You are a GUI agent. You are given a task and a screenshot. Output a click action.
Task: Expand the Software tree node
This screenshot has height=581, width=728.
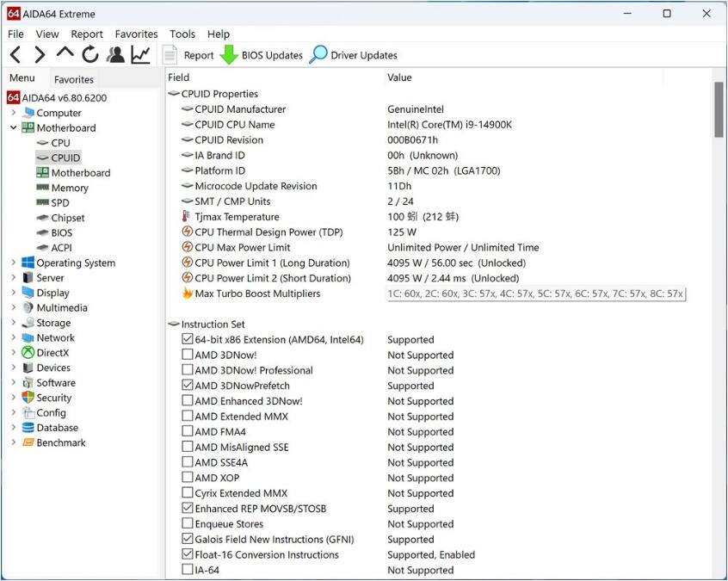tap(13, 382)
